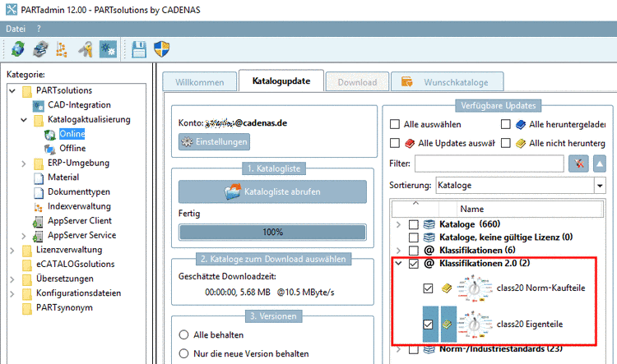Screen dimensions: 617x364
Task: Check the Alle auswählen checkbox
Action: pos(395,124)
